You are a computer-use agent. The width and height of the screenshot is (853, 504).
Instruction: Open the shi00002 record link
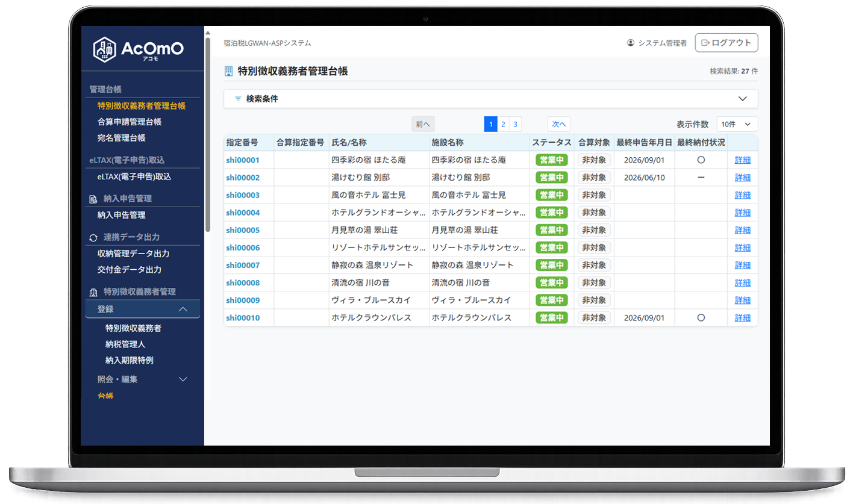(243, 178)
